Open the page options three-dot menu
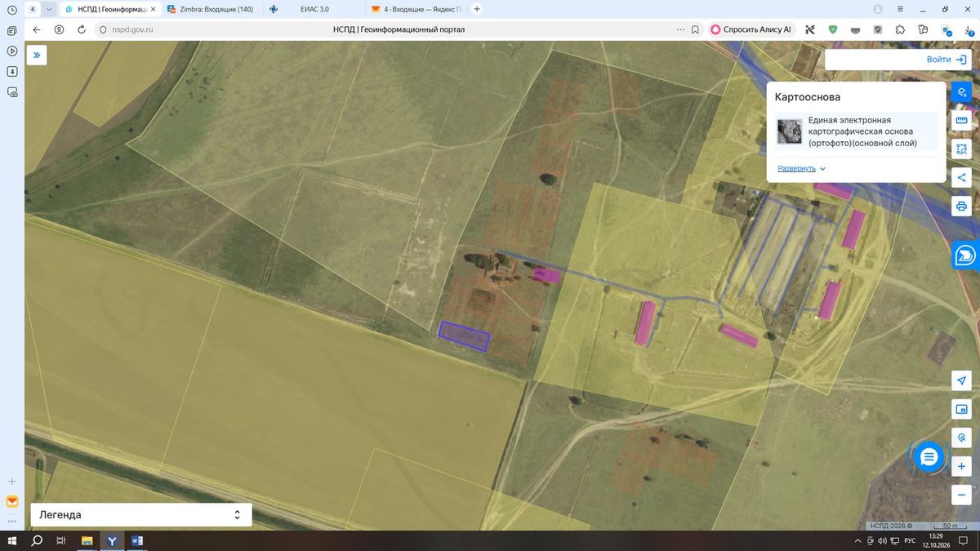The image size is (980, 551). [x=681, y=29]
